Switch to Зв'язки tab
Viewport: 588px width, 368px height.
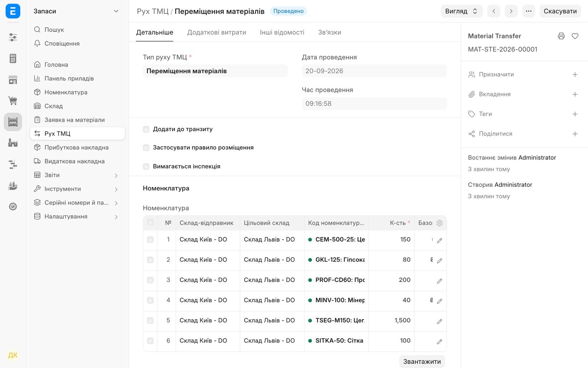click(329, 32)
